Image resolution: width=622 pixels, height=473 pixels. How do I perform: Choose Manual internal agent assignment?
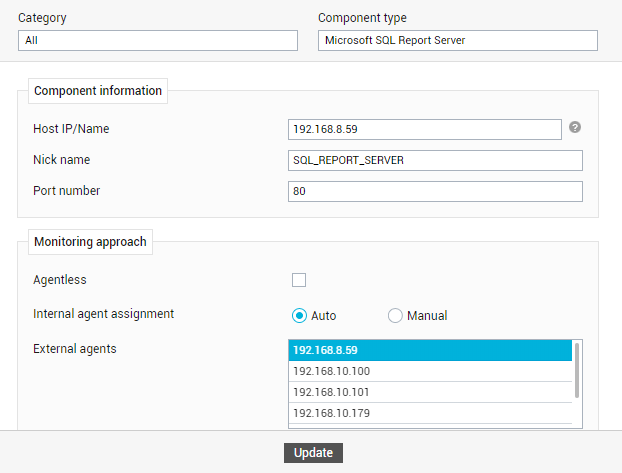pyautogui.click(x=395, y=315)
